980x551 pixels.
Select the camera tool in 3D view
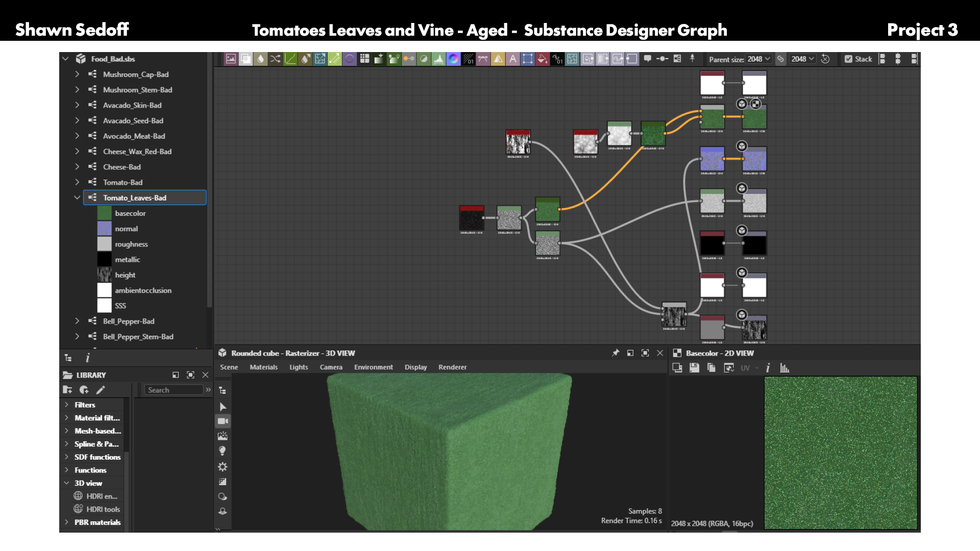coord(223,421)
